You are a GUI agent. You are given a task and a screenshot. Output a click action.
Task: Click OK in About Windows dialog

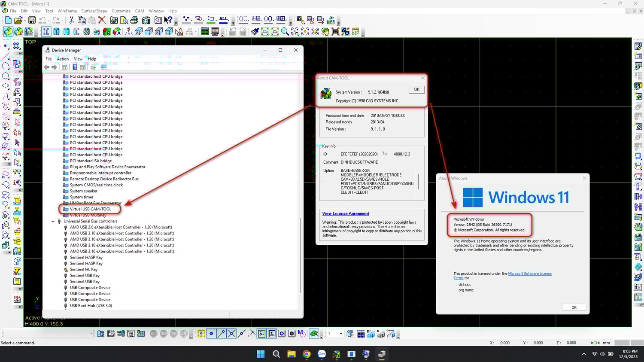click(574, 307)
